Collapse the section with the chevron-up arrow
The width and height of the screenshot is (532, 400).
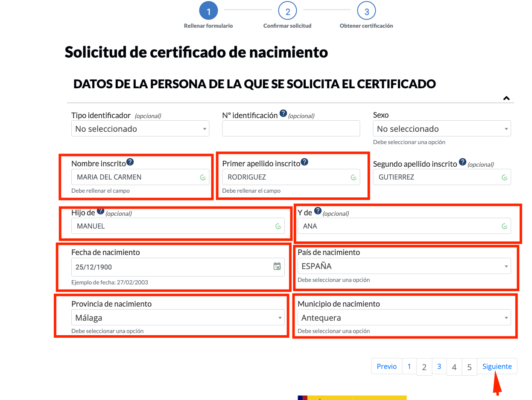click(506, 98)
